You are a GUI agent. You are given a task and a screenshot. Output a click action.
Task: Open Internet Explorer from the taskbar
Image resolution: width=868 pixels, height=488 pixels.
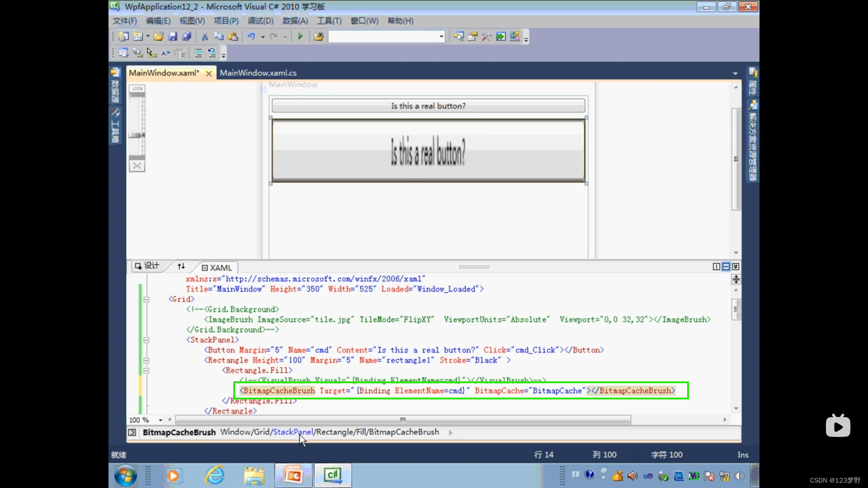pos(215,476)
